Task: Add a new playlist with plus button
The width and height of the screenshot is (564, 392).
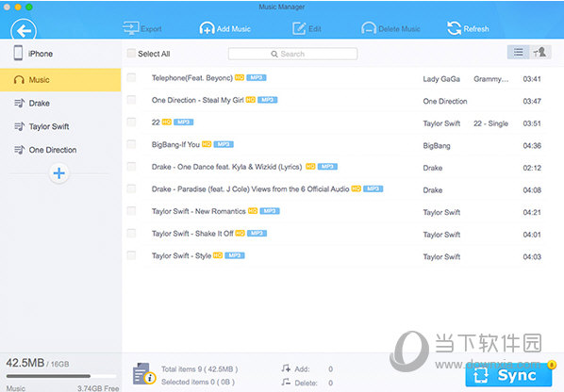Action: tap(59, 173)
